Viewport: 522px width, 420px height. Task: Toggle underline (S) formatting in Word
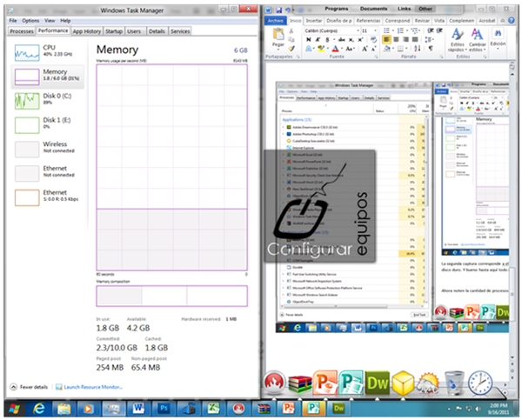tap(328, 40)
